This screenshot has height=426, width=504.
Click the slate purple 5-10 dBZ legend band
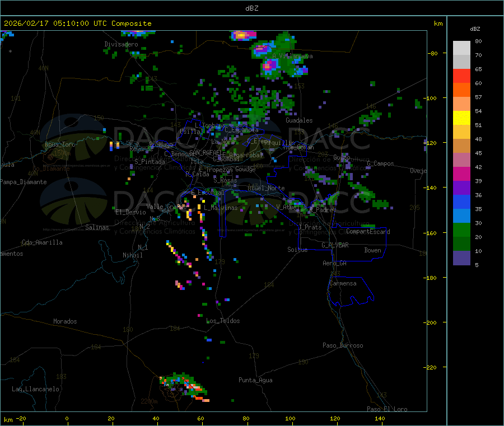pos(461,258)
